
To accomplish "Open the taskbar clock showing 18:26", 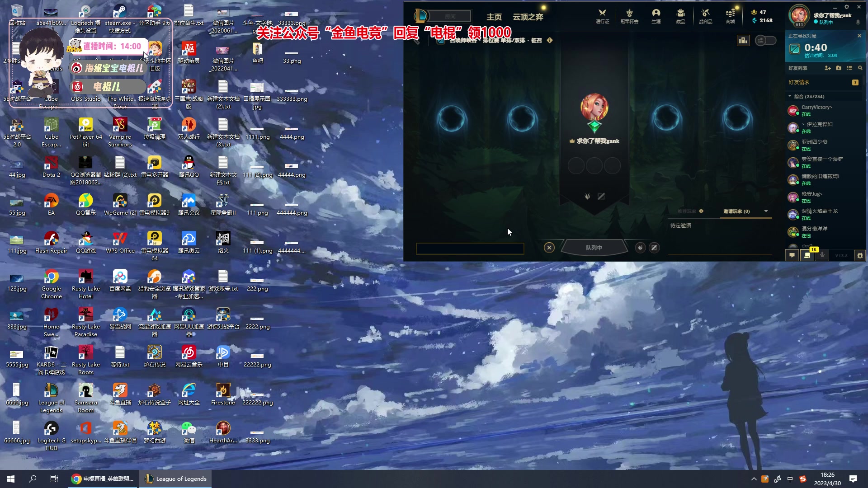I will [827, 479].
